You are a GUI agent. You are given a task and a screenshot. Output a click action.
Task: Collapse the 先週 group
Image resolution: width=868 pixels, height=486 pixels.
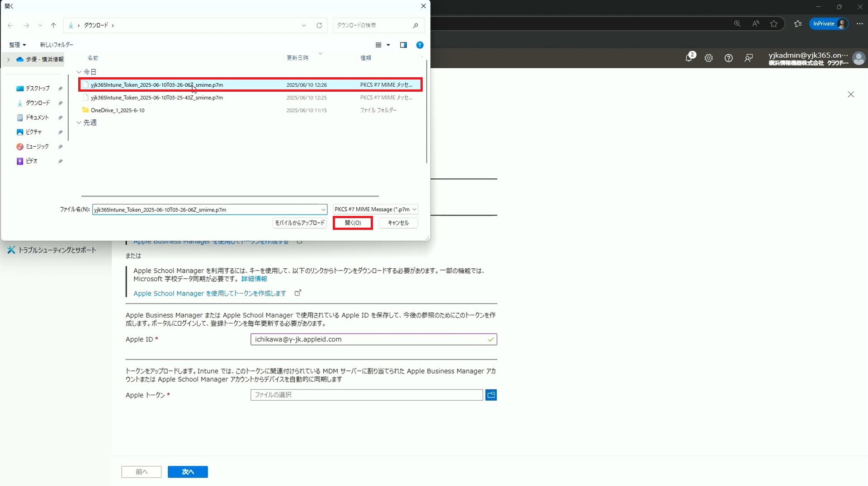79,123
